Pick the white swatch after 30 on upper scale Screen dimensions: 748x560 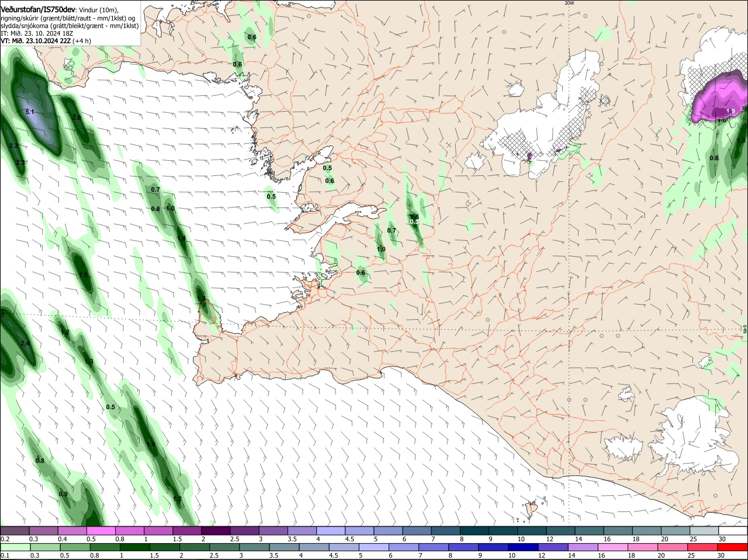pyautogui.click(x=733, y=530)
